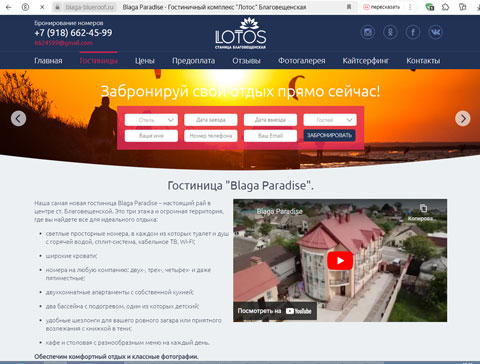Click the text "Обеспечим комфортный отдых и класcные фотографии."
480x364 pixels.
point(116,356)
